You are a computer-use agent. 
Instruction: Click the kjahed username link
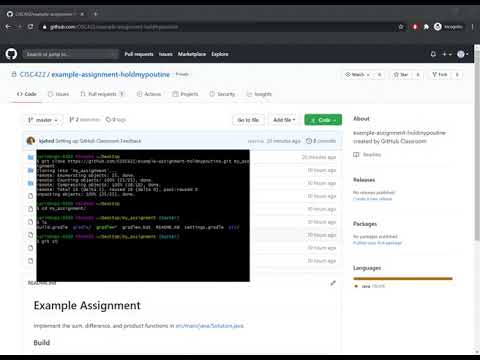click(46, 141)
